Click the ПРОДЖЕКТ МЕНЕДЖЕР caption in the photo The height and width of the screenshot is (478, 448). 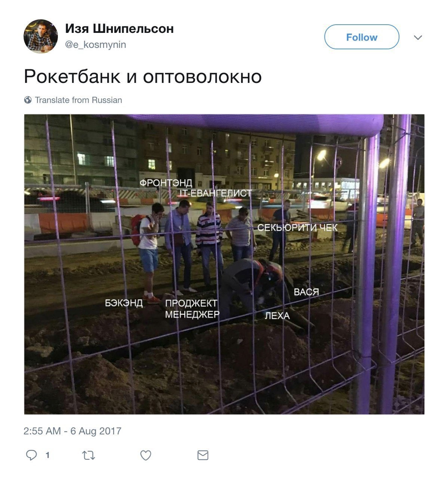tap(192, 309)
